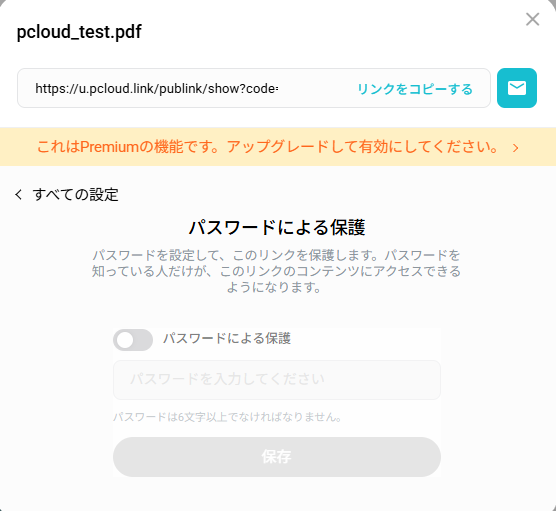Click the back chevron beside すべての設定

(18, 195)
